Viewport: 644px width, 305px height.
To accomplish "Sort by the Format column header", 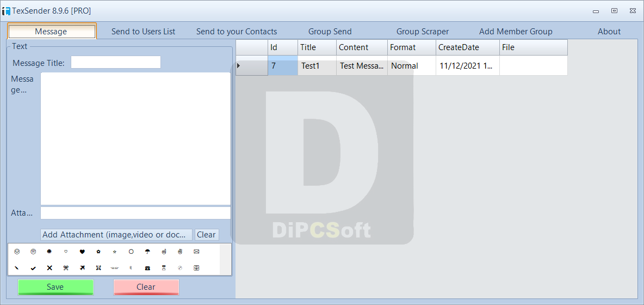I will click(412, 47).
